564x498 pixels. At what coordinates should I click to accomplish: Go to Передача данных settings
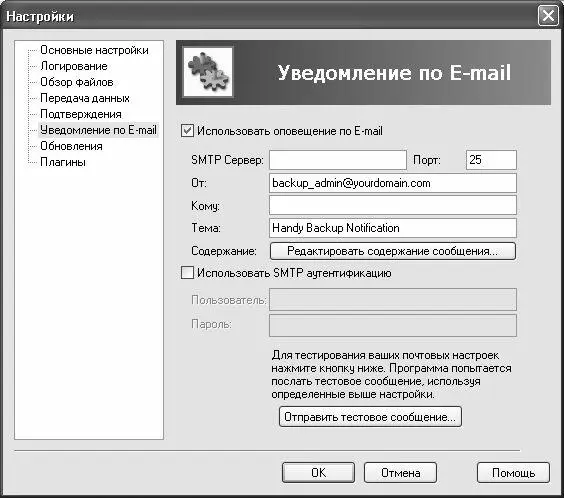tap(85, 98)
